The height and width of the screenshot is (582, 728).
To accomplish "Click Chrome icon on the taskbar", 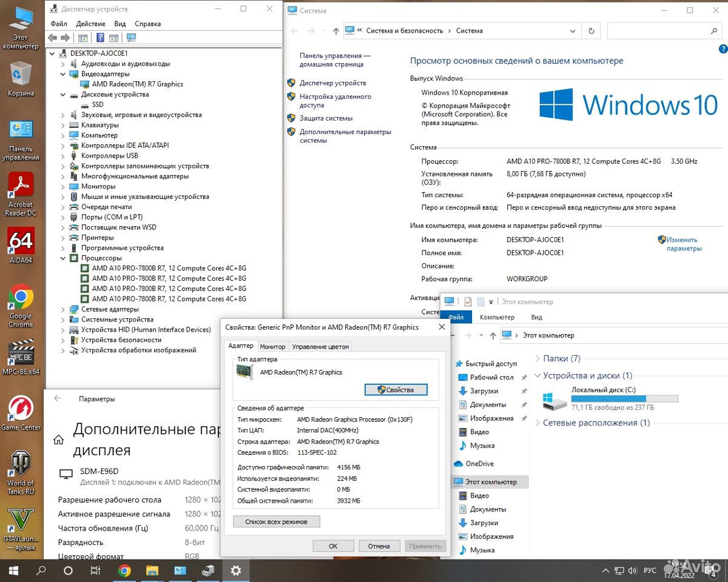I will coord(124,570).
